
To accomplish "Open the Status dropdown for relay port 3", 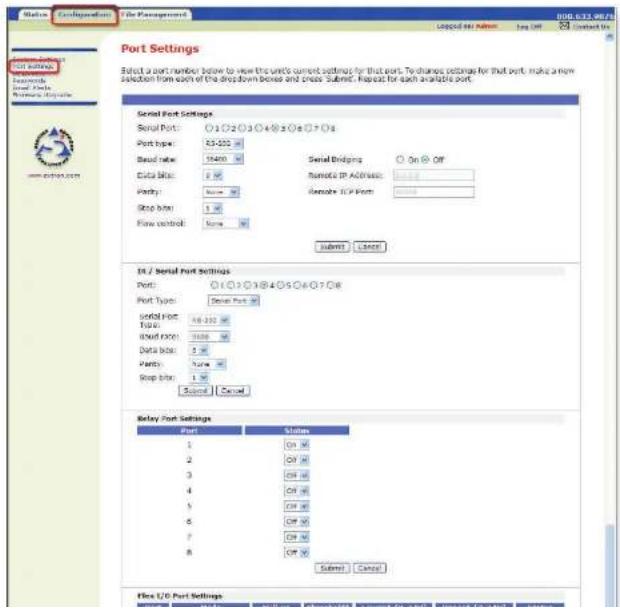I will [297, 475].
